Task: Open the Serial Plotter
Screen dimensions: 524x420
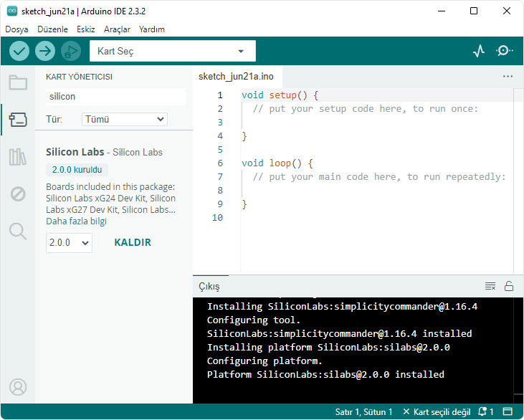Action: [x=479, y=51]
